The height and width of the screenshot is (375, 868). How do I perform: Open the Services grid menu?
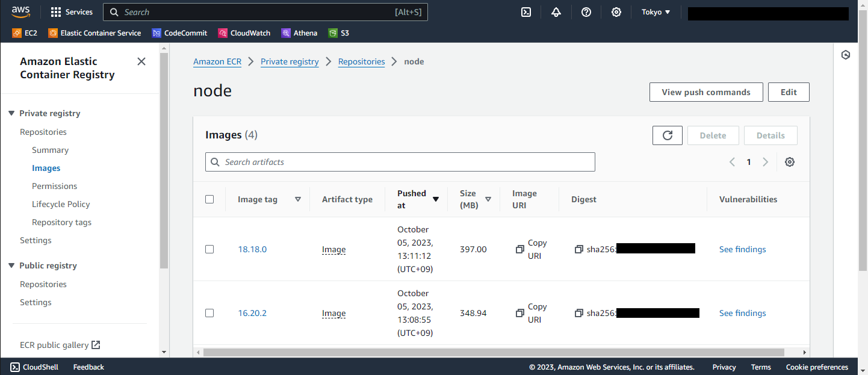pos(72,12)
